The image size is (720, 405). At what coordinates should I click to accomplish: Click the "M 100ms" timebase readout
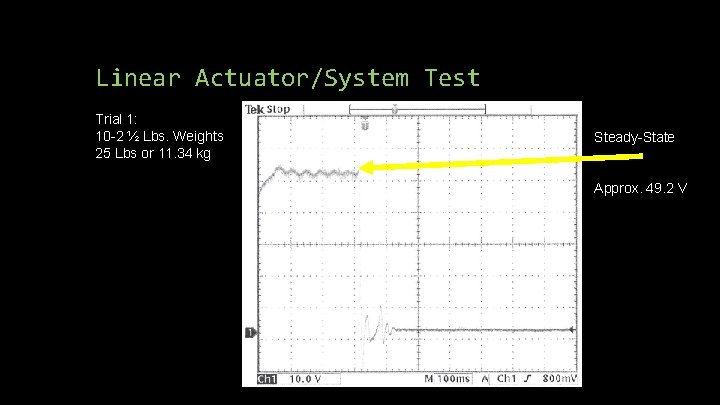[x=447, y=379]
